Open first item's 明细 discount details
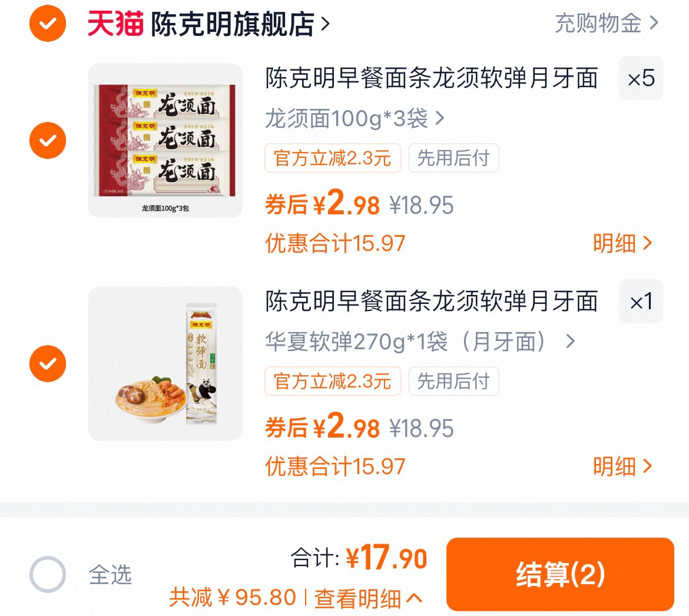Viewport: 689px width, 616px height. [621, 243]
